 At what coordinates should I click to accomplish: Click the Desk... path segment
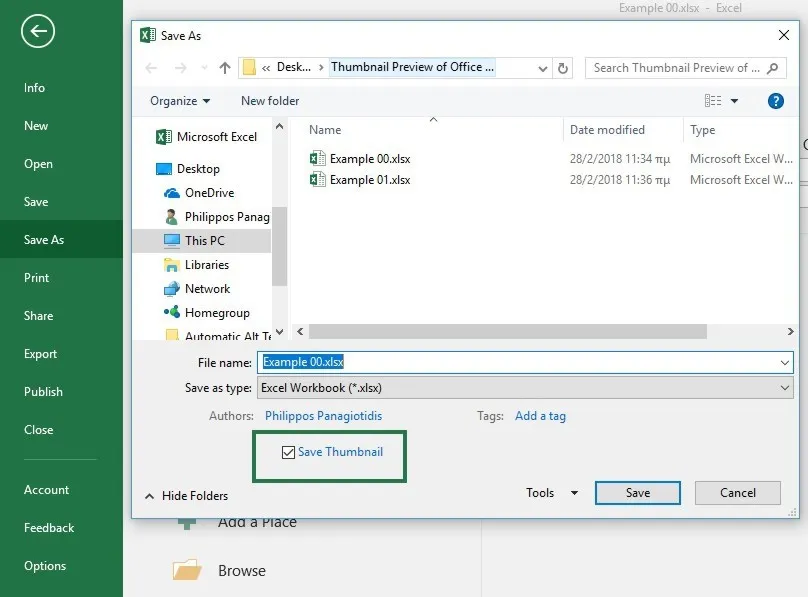(x=294, y=67)
